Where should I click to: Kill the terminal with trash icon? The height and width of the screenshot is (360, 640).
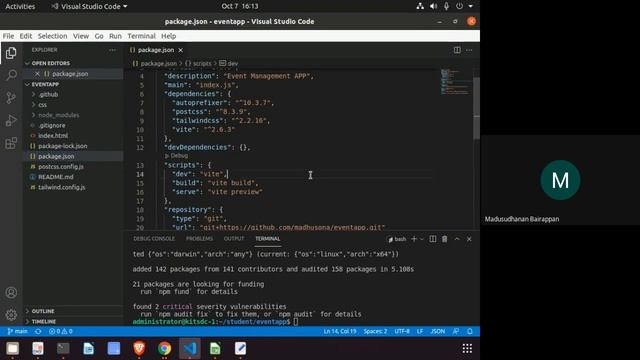point(444,239)
